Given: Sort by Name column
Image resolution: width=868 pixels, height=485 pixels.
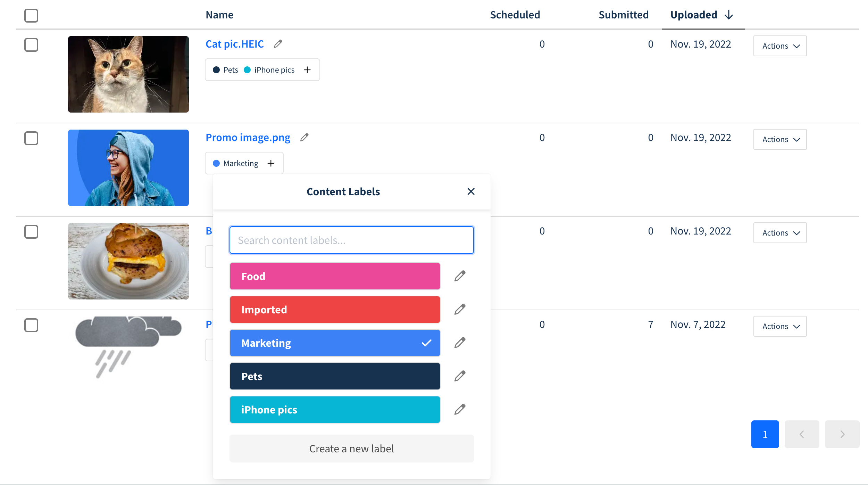Looking at the screenshot, I should [219, 15].
